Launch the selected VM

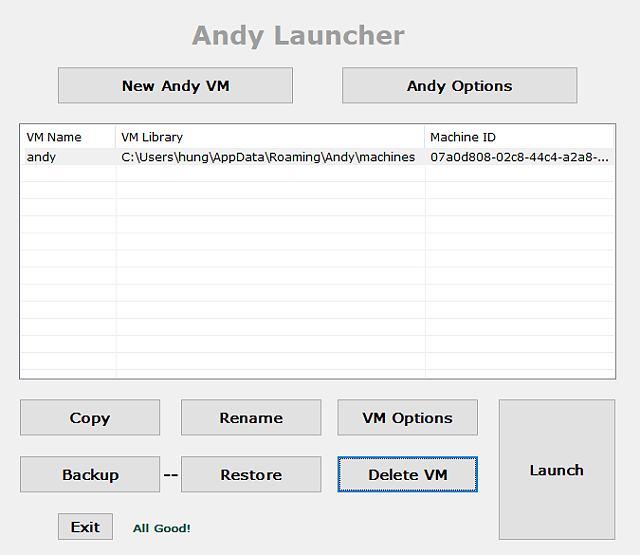click(557, 470)
